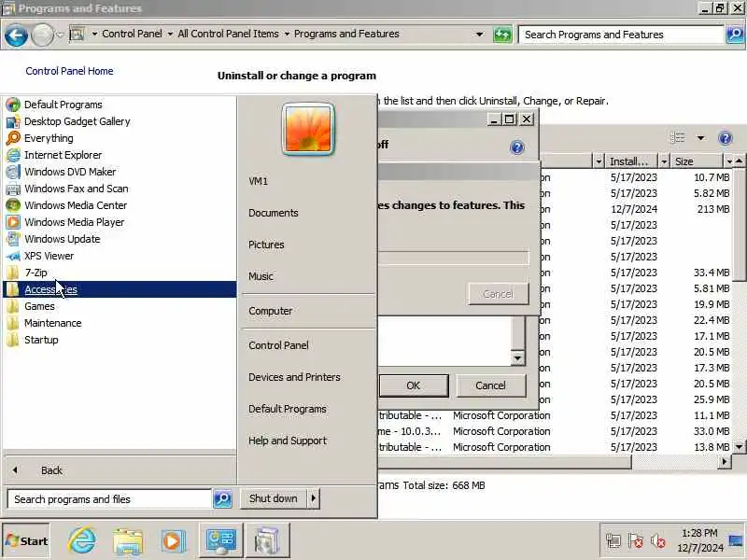Open the Action Center flag icon
This screenshot has height=560, width=747.
pyautogui.click(x=636, y=541)
